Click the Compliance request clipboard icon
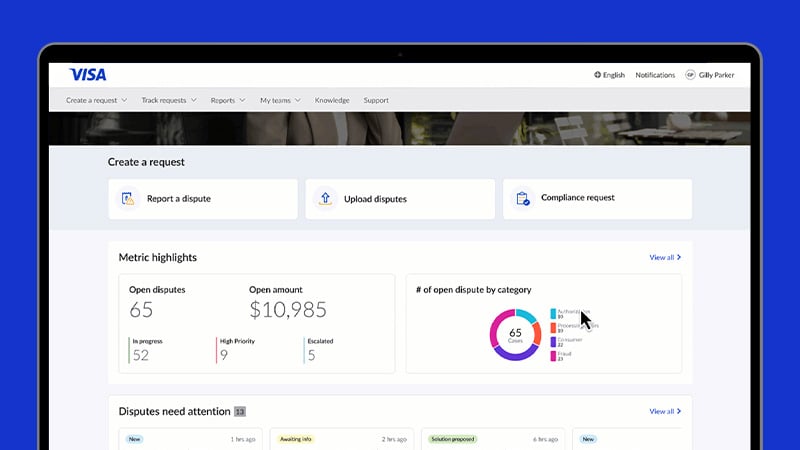800x450 pixels. tap(522, 199)
